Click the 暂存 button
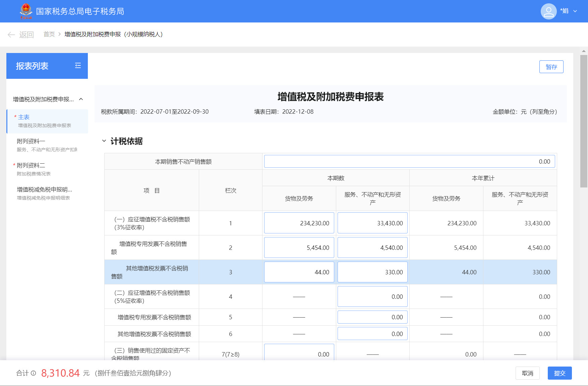The image size is (588, 386). click(x=551, y=67)
